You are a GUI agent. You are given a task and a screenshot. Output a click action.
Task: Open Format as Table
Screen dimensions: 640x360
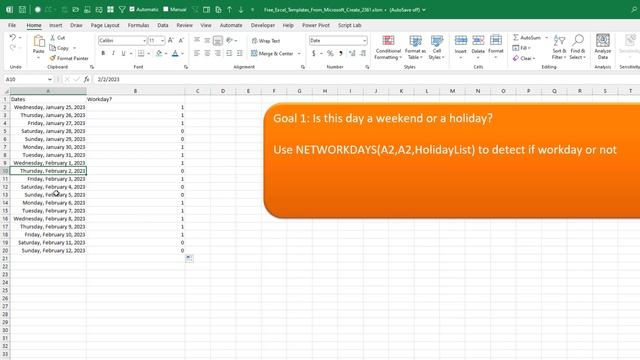415,48
